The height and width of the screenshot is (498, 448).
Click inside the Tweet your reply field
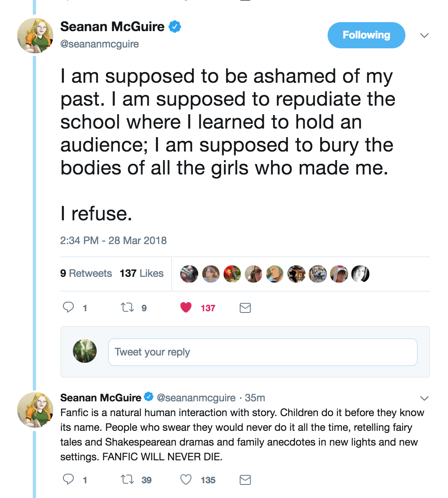(x=262, y=352)
